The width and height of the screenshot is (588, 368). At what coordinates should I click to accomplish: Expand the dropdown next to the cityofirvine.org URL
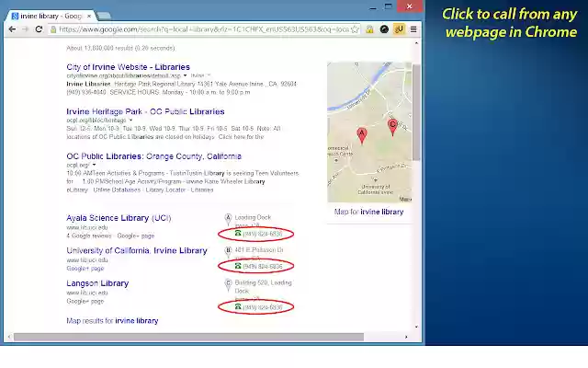pyautogui.click(x=185, y=75)
